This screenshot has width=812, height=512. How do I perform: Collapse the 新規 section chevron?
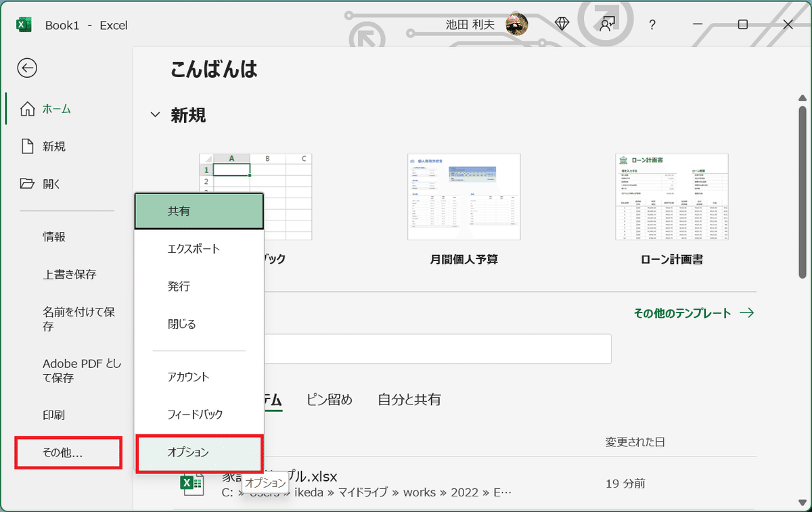click(x=155, y=115)
